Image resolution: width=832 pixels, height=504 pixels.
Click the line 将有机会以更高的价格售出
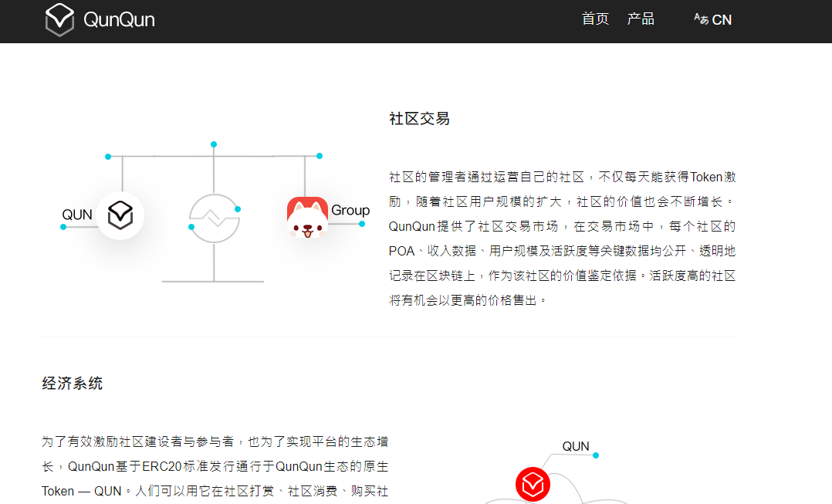pyautogui.click(x=468, y=300)
